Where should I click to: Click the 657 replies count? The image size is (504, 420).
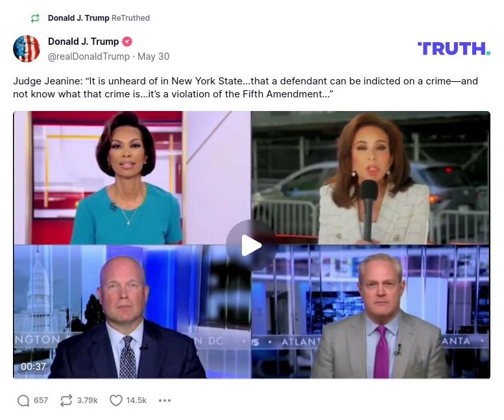point(41,401)
